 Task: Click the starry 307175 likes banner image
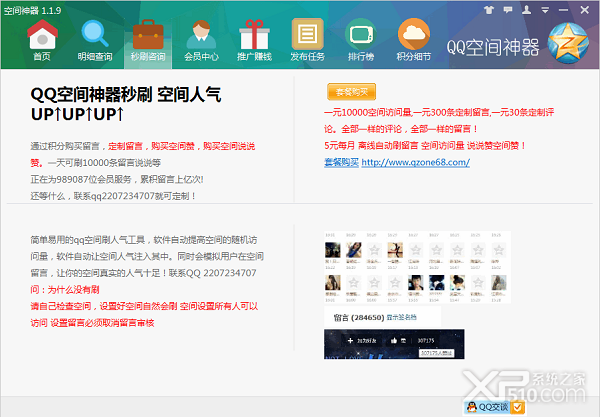point(394,344)
